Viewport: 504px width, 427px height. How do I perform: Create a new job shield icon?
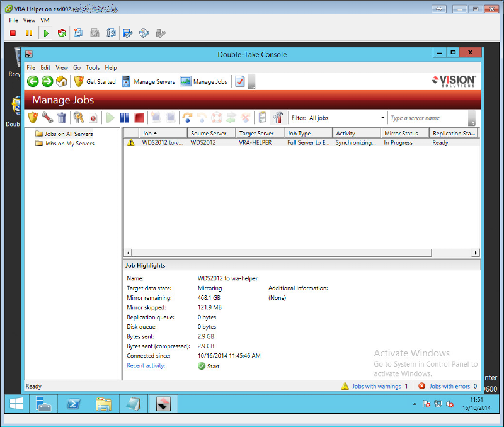point(33,118)
